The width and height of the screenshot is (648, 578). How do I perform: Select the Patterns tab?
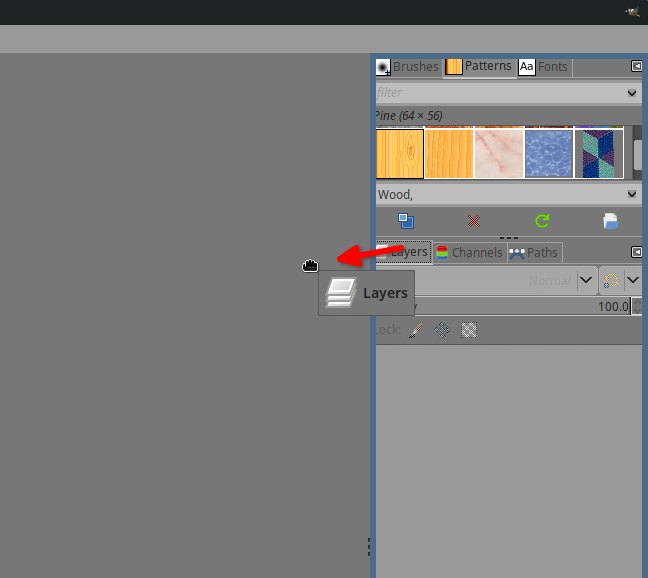(479, 67)
